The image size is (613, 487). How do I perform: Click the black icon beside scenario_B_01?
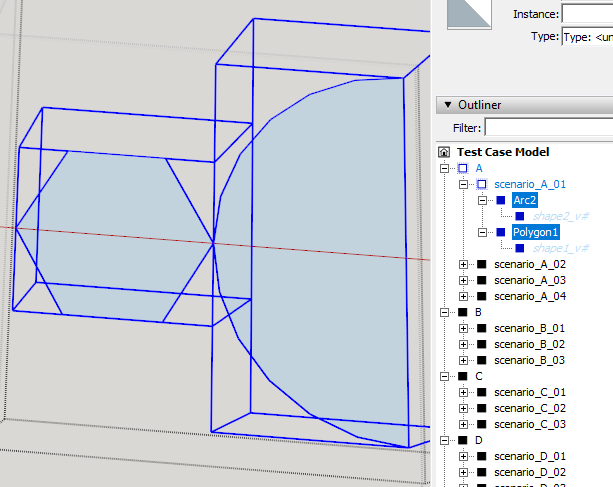coord(482,328)
